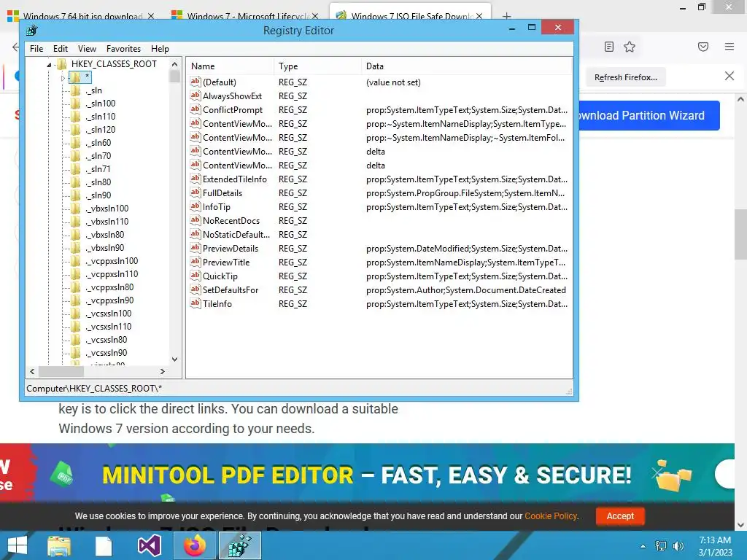Accept the cookie policy banner

pos(620,516)
